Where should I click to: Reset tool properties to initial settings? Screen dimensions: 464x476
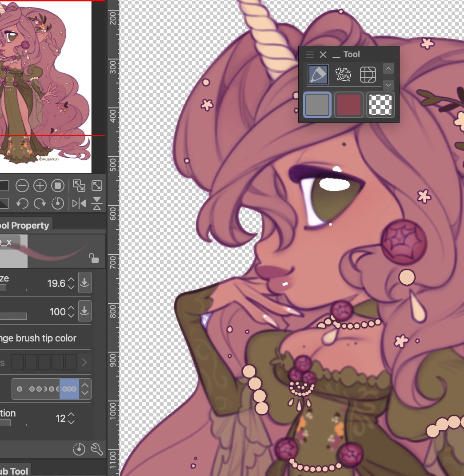click(79, 449)
